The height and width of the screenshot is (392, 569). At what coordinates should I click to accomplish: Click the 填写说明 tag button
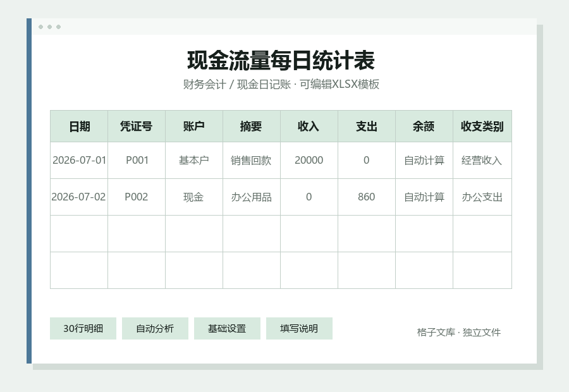tap(299, 329)
